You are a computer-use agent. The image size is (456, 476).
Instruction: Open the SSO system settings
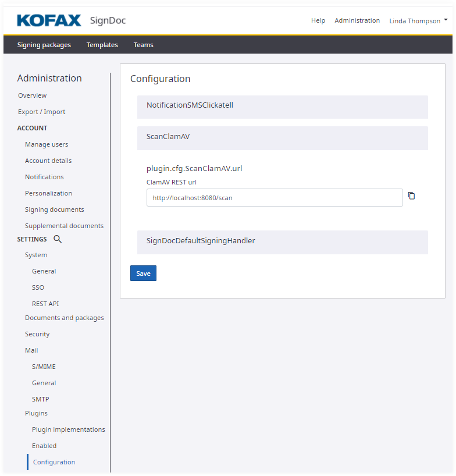pyautogui.click(x=38, y=287)
